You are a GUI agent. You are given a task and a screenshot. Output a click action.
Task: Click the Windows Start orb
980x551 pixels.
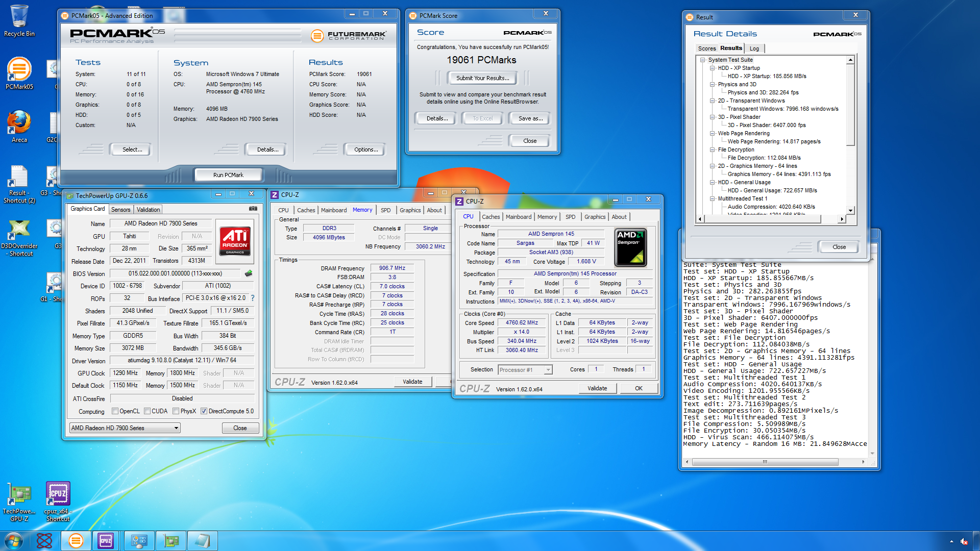coord(14,541)
